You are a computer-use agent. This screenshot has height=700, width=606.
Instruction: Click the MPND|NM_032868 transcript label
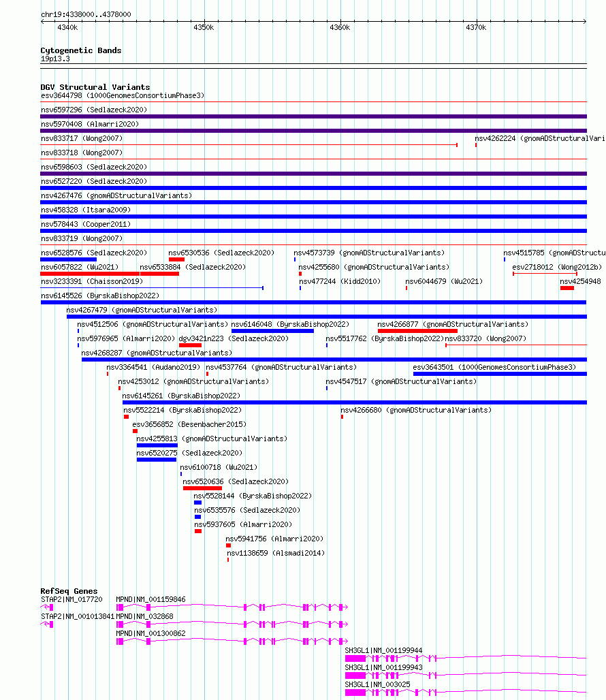[x=144, y=616]
